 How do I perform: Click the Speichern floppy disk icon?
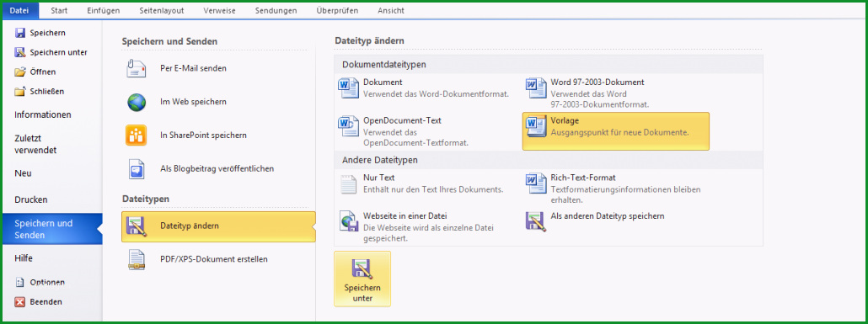point(20,33)
